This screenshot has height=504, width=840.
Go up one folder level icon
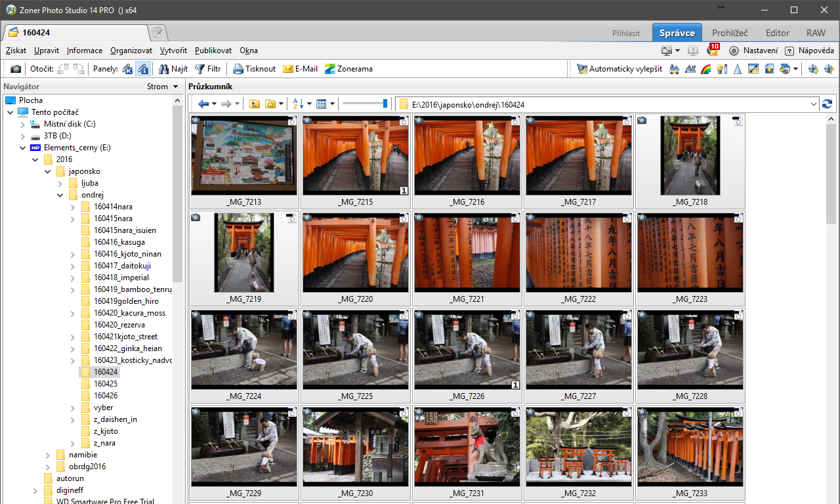point(254,104)
